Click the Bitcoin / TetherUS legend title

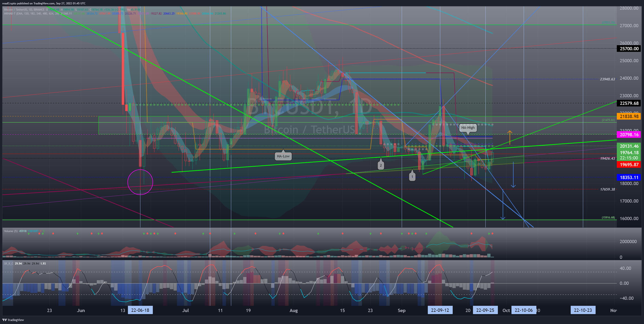(24, 10)
